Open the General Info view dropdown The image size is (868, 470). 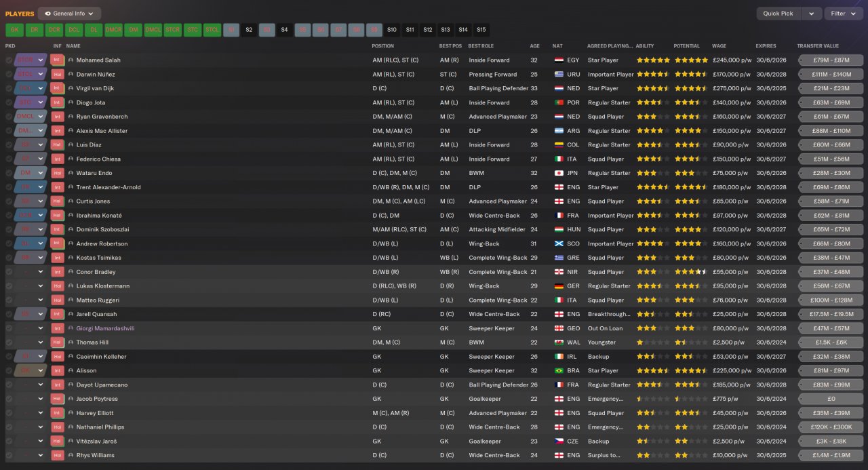pos(70,14)
